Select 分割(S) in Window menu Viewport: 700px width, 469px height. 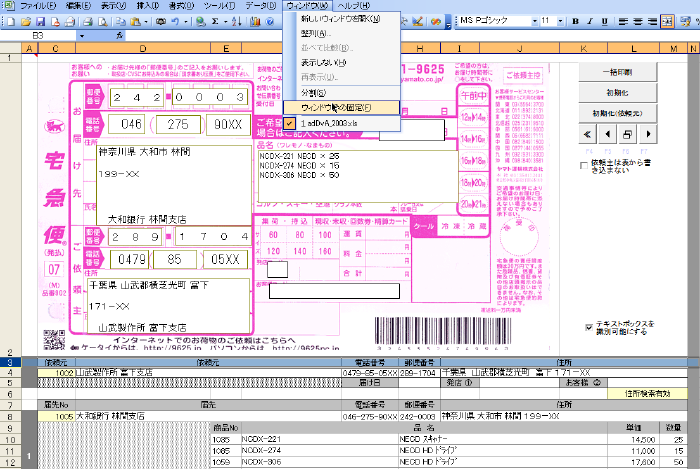point(342,93)
